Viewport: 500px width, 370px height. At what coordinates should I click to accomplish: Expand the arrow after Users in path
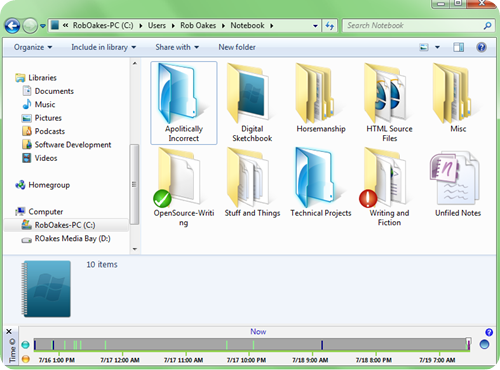click(x=173, y=26)
